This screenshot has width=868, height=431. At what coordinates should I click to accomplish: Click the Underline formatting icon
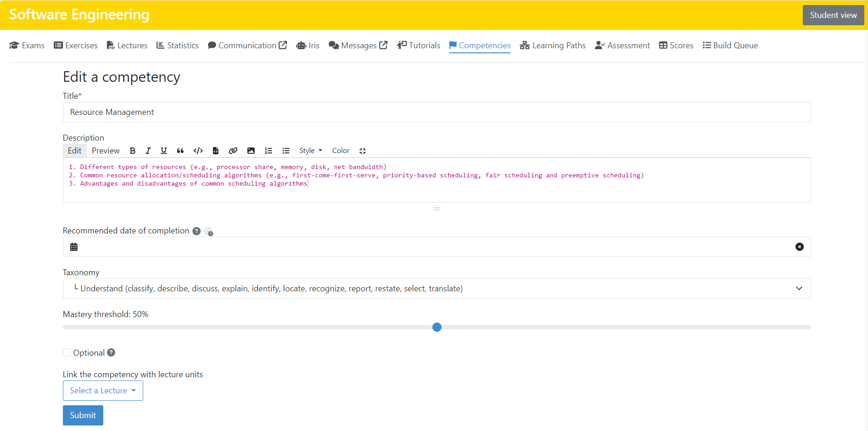tap(163, 151)
